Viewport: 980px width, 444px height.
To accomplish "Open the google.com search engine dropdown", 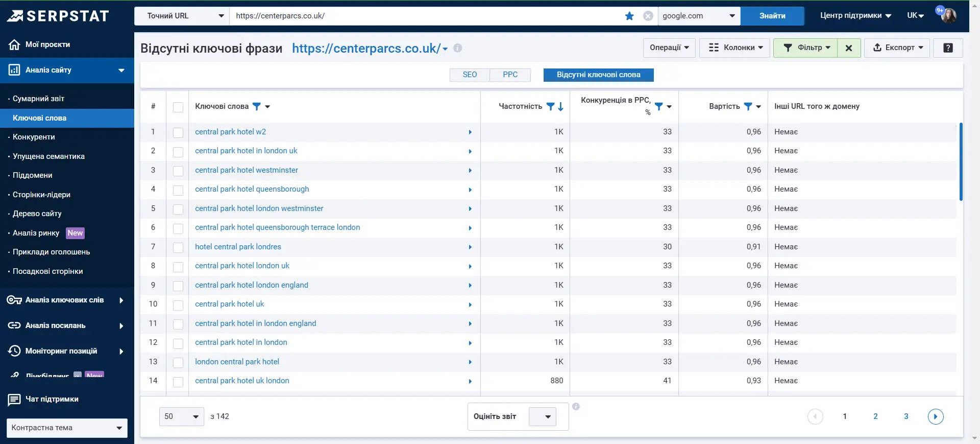I will [x=699, y=16].
